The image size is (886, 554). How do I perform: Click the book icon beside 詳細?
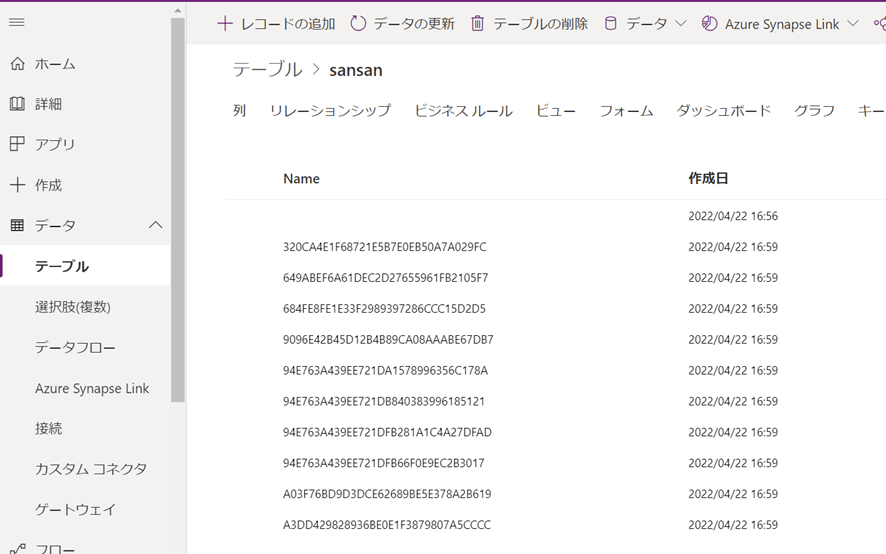(x=18, y=103)
